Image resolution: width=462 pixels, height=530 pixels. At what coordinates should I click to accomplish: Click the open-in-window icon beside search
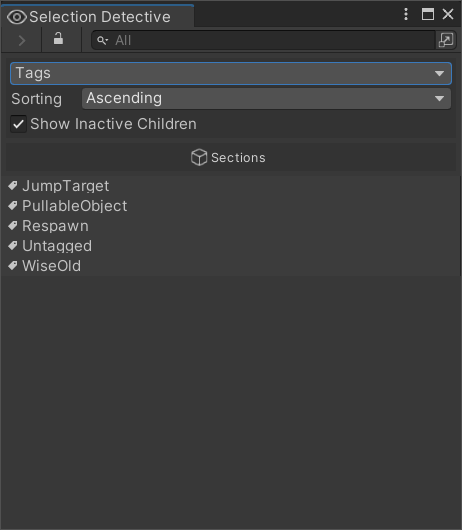coord(446,40)
